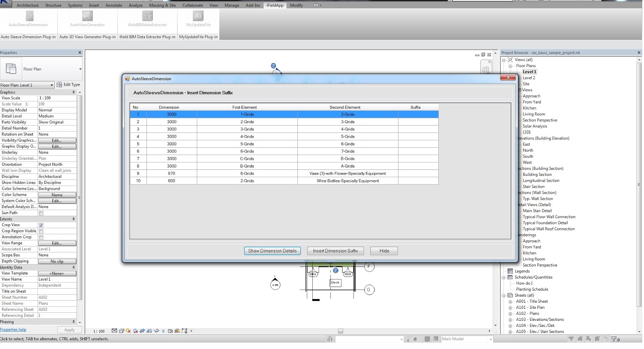
Task: Collapse the Floor Plans tree node
Action: click(510, 66)
